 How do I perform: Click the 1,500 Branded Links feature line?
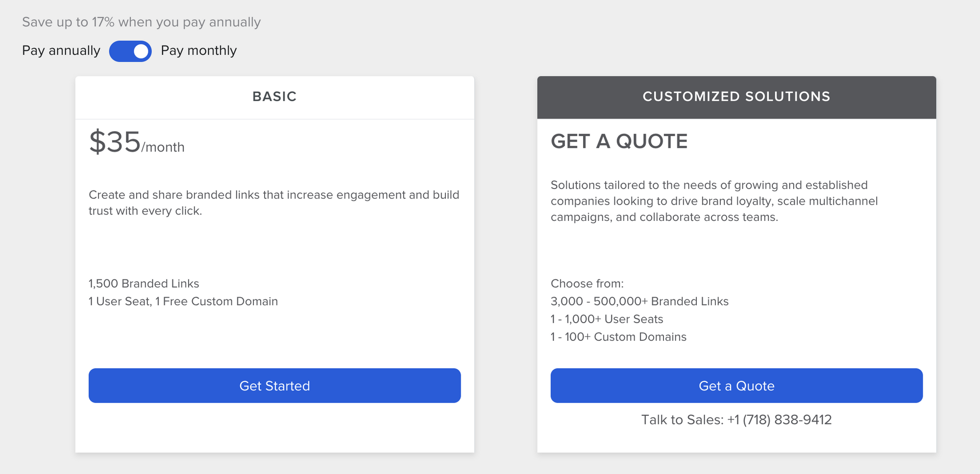pyautogui.click(x=144, y=284)
